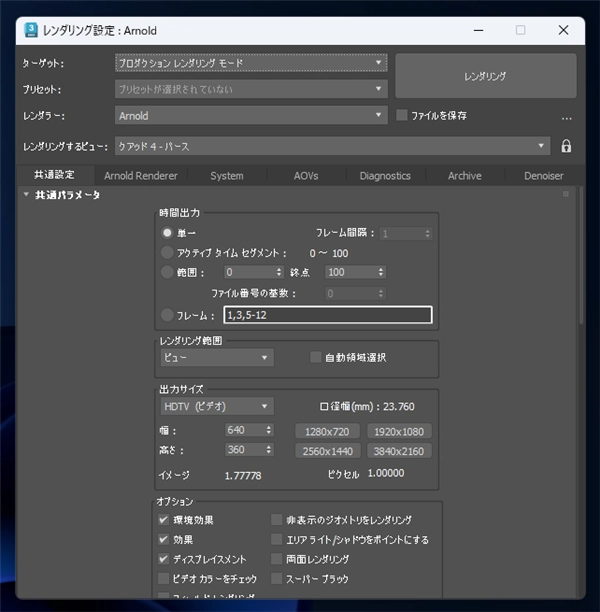Set output size to 2560x1440 preset
This screenshot has height=612, width=600.
coord(327,451)
